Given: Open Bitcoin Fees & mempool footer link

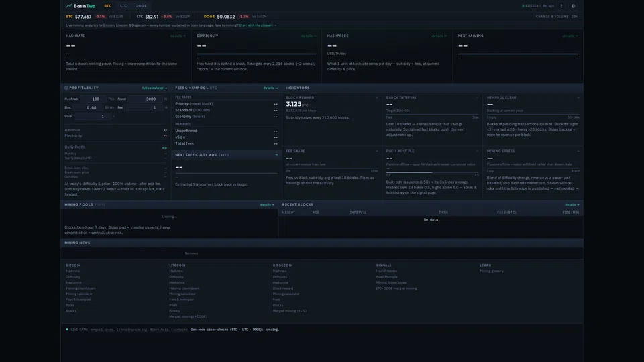Looking at the screenshot, I should click(x=78, y=300).
